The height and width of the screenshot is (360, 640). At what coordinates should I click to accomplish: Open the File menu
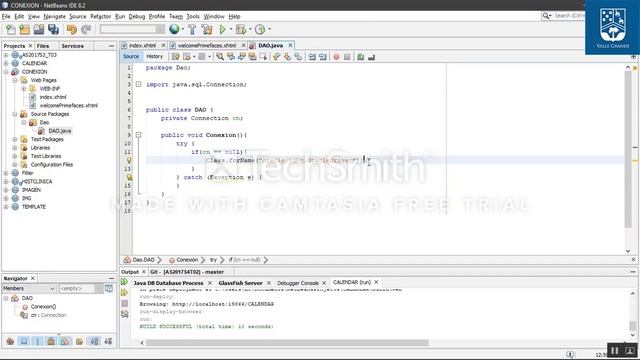[x=6, y=16]
